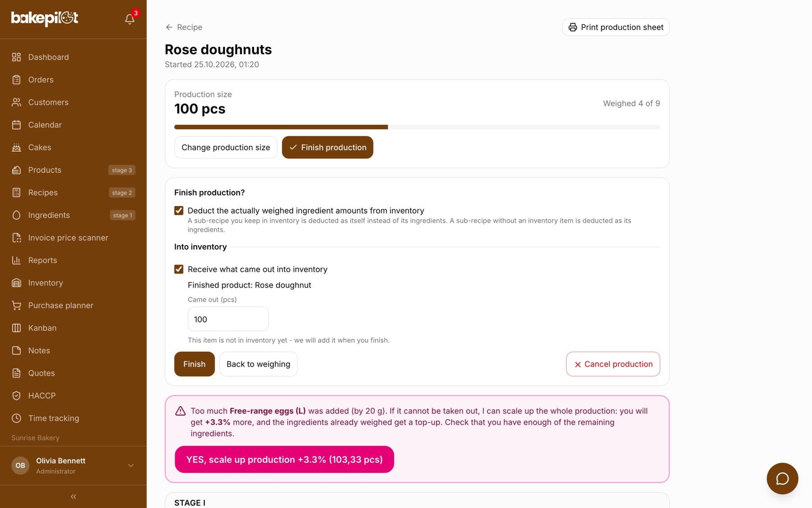This screenshot has width=812, height=508.
Task: Click the Notes icon in sidebar
Action: [16, 350]
